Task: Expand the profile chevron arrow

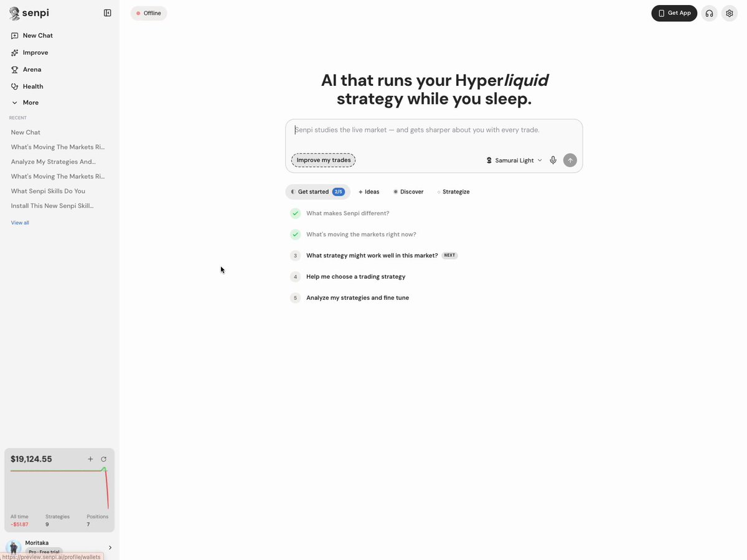Action: 110,548
